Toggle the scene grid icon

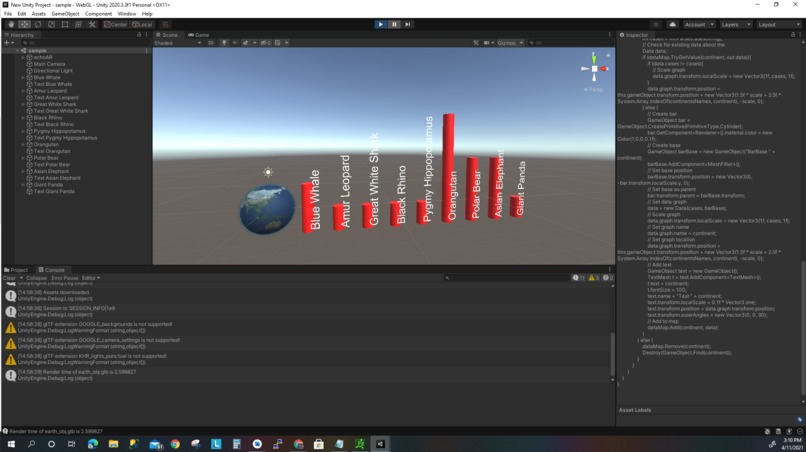tap(278, 43)
